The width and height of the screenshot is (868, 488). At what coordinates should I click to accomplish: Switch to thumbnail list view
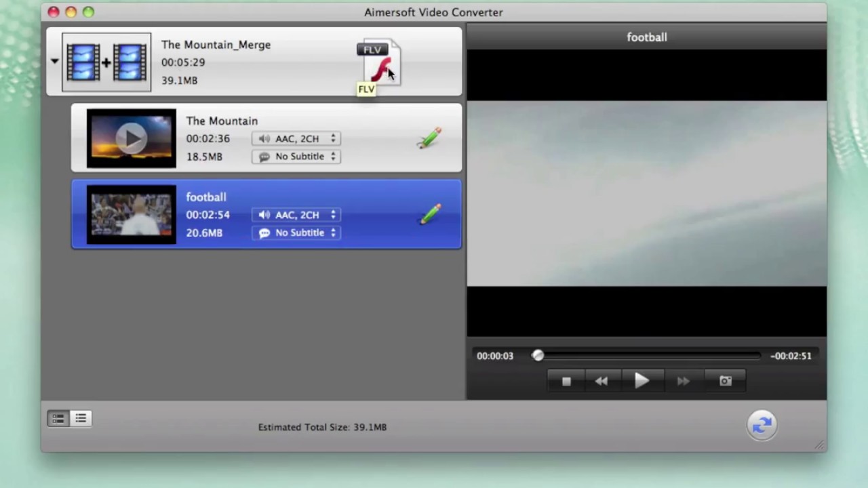pyautogui.click(x=58, y=418)
